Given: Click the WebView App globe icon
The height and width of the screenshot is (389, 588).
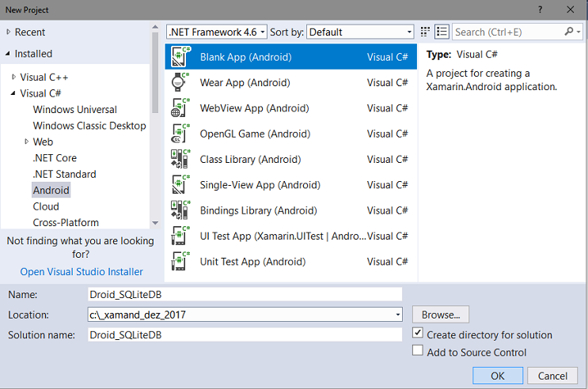Looking at the screenshot, I should pyautogui.click(x=180, y=108).
